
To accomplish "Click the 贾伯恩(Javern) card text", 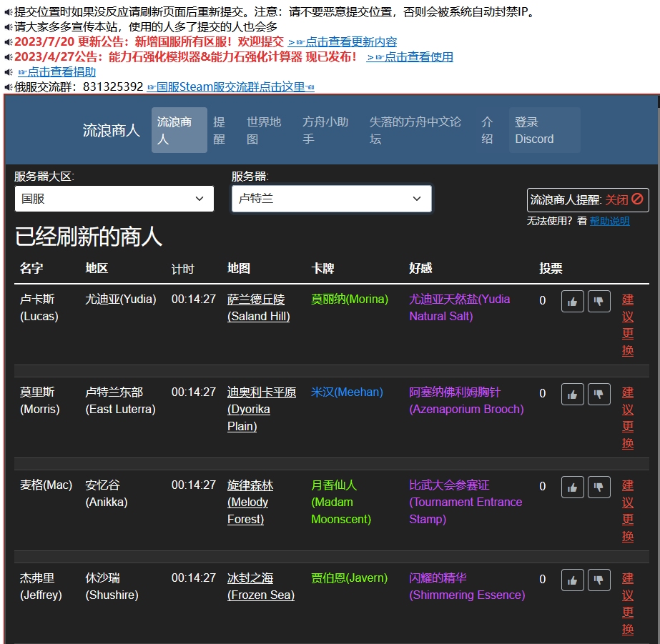I will (x=349, y=578).
